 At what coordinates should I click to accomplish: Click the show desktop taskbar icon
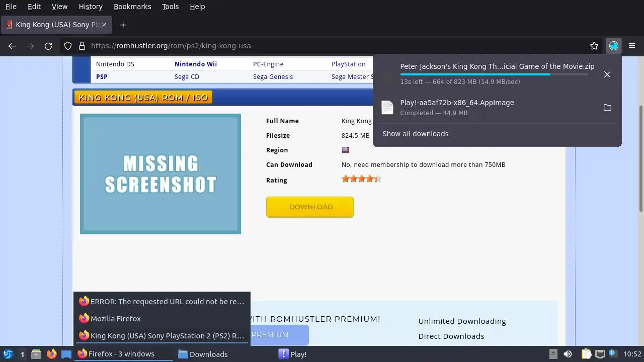[66, 354]
